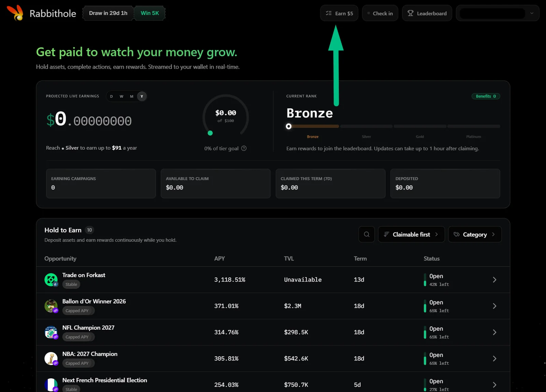Open NFL Champion 2027 row chevron

click(494, 332)
